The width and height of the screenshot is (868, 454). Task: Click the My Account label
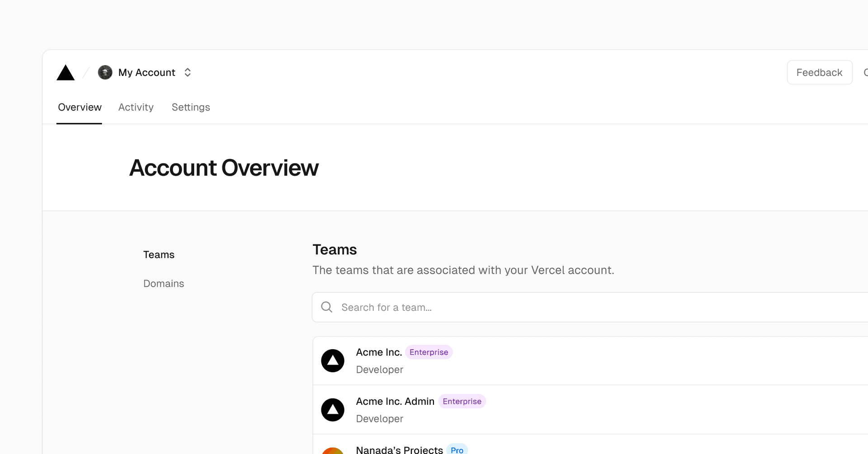click(x=146, y=72)
